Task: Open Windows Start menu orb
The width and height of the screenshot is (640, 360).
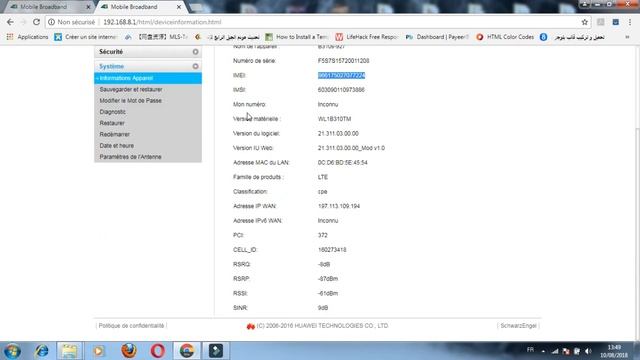Action: coord(12,351)
